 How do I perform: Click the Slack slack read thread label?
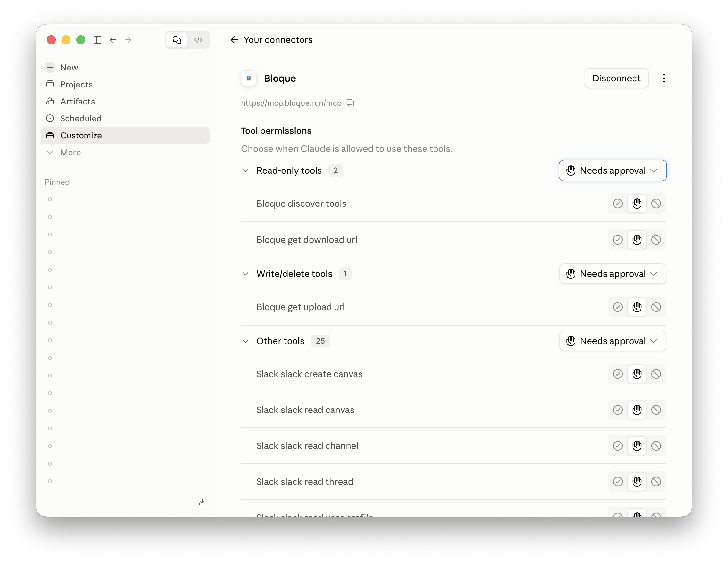pyautogui.click(x=305, y=482)
